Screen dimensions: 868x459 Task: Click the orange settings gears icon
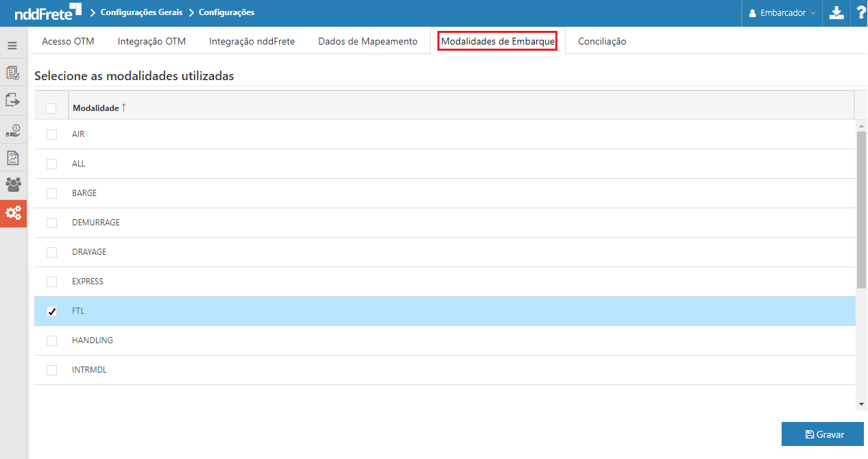13,213
